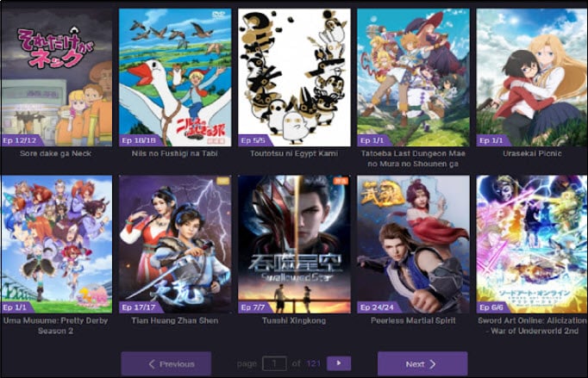Click the Ep 12/12 badge on Sore dake ga Neck

pyautogui.click(x=21, y=140)
